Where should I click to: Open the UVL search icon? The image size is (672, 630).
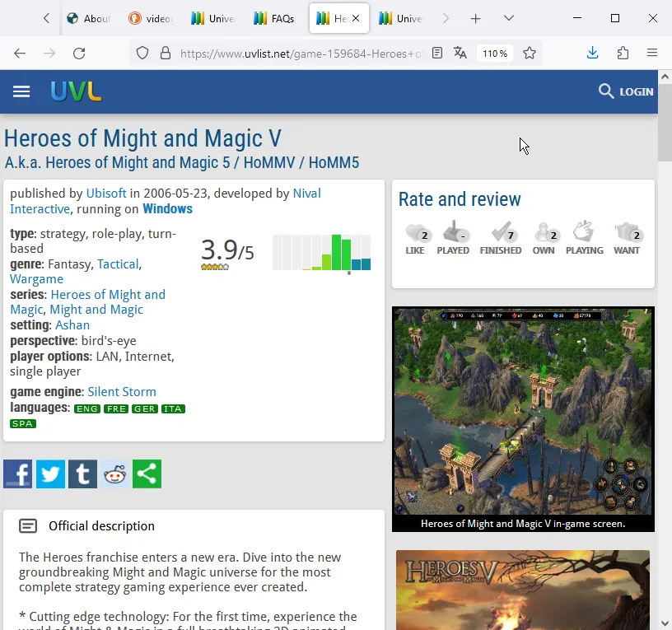605,91
